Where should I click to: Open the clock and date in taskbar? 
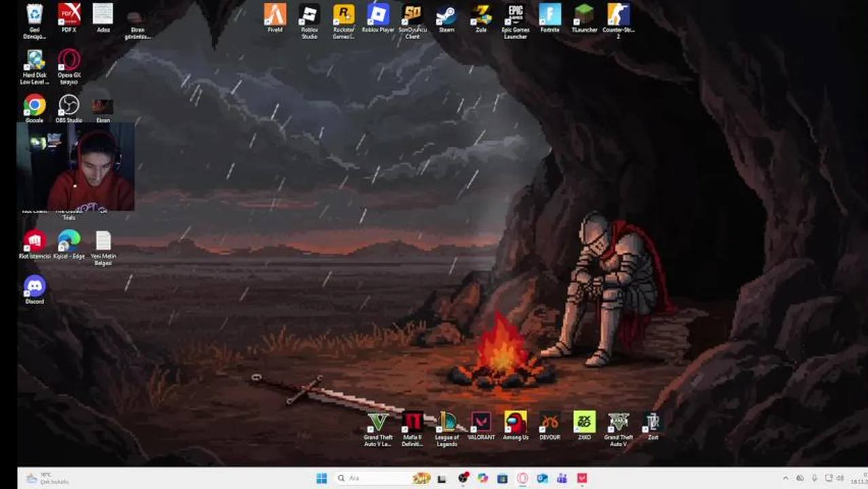pyautogui.click(x=858, y=478)
